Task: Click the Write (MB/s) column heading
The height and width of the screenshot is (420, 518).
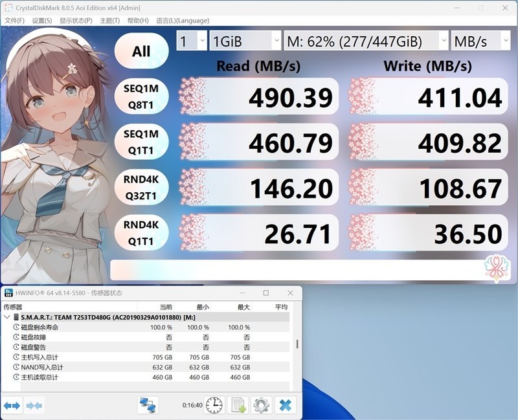Action: [427, 66]
